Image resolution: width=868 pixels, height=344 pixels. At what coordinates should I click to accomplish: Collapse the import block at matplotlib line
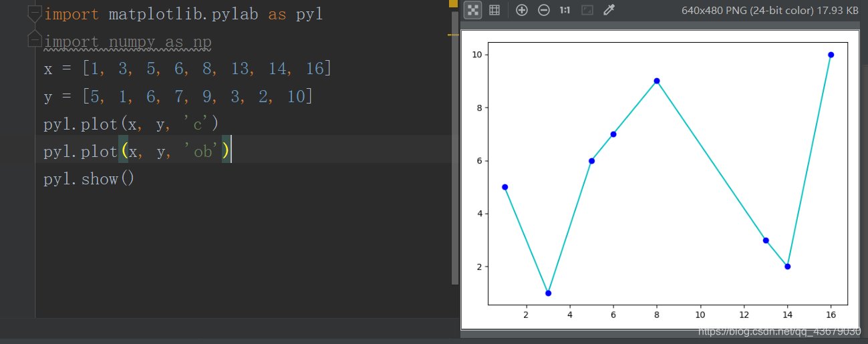tap(34, 14)
